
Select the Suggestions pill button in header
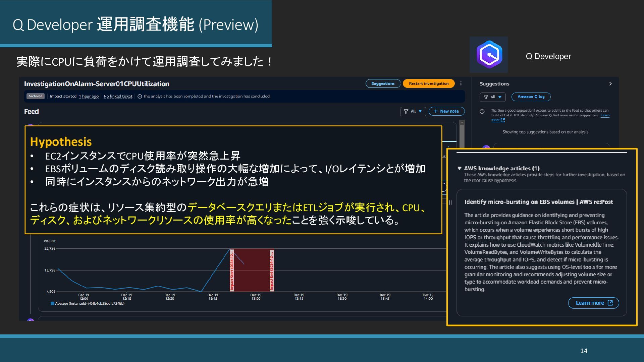(x=383, y=83)
